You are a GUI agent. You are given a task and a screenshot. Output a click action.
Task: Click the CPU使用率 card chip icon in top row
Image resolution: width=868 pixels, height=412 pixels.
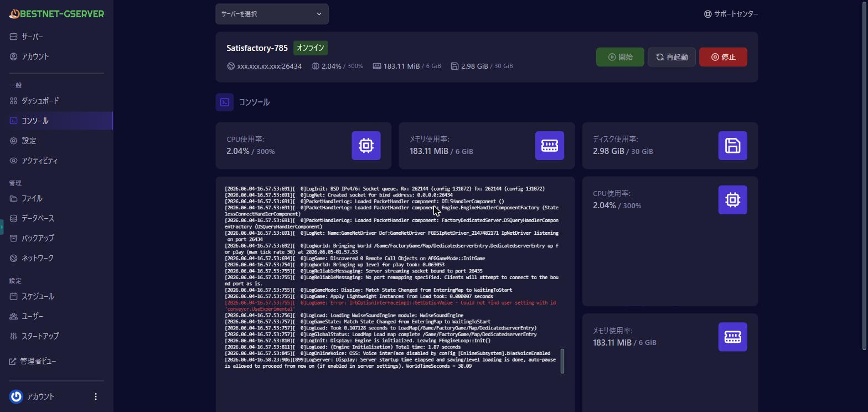pos(366,146)
